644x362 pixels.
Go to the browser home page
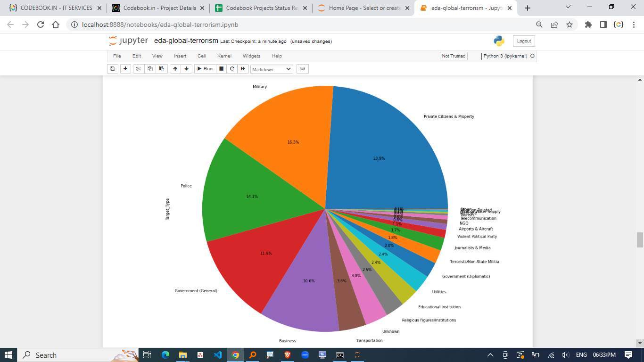tap(56, 25)
